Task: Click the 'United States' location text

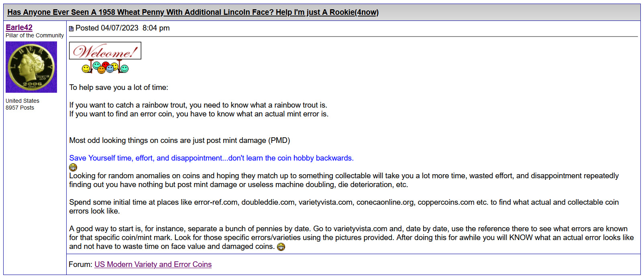Action: point(22,101)
